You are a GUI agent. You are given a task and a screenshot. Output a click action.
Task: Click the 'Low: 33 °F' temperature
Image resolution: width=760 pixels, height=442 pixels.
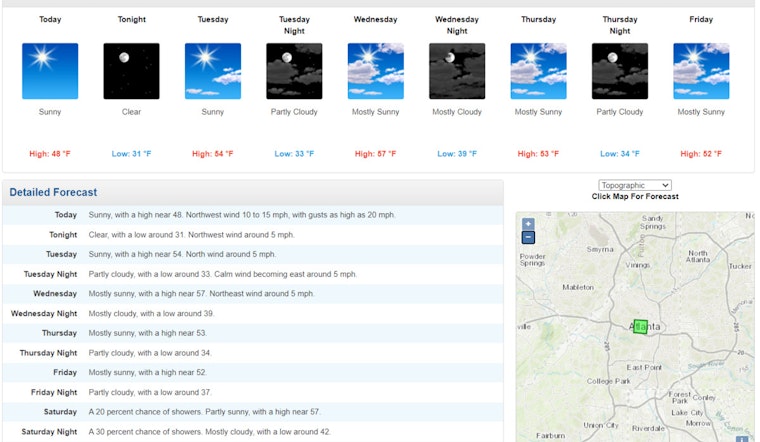294,154
